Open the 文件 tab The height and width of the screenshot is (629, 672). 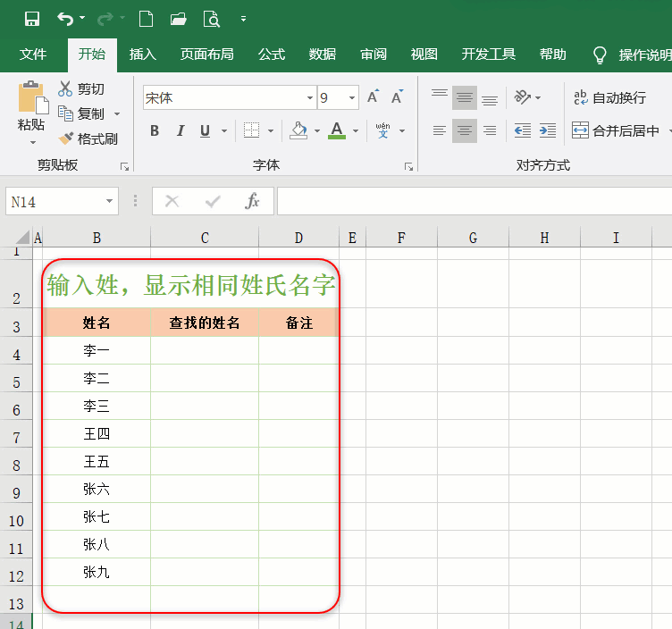(32, 55)
